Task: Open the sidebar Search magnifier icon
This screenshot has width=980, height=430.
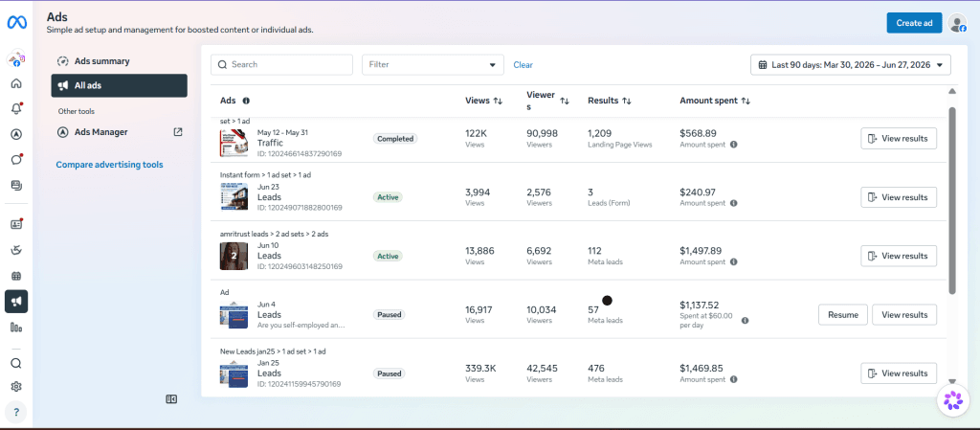Action: coord(16,363)
